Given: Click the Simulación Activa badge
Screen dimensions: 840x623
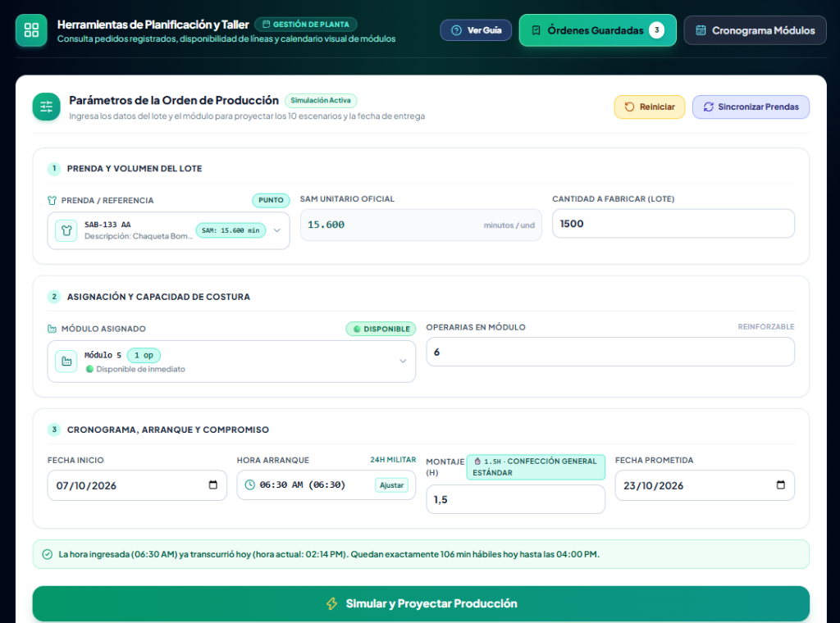Looking at the screenshot, I should click(321, 101).
